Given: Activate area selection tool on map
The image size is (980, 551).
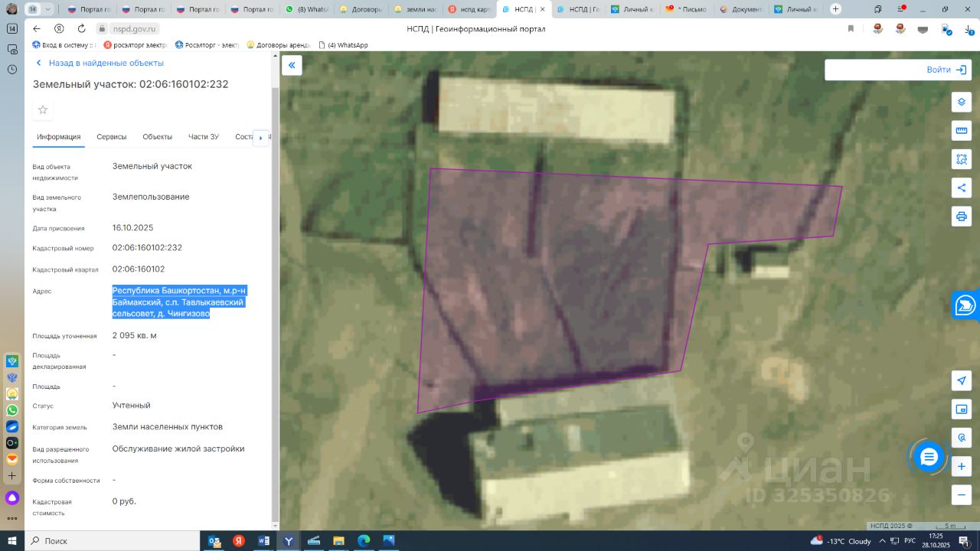Looking at the screenshot, I should click(x=962, y=159).
